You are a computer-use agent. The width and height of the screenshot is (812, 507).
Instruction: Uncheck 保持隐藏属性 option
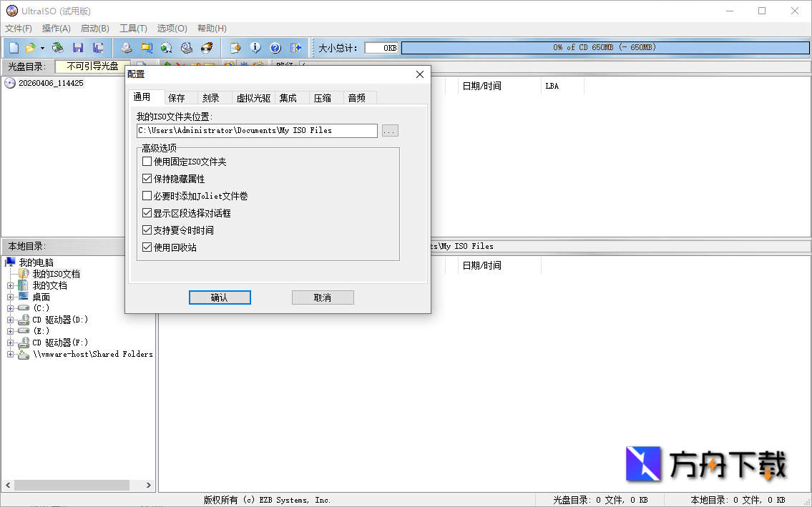(x=147, y=178)
